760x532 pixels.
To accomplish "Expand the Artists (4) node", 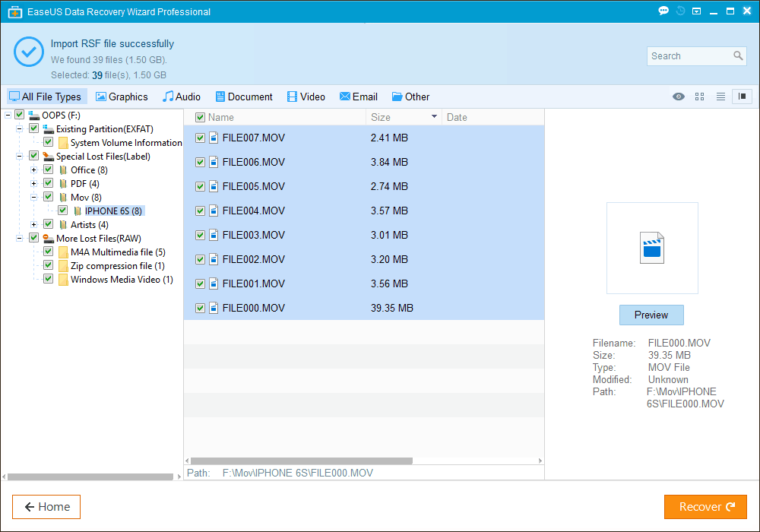I will [x=34, y=225].
